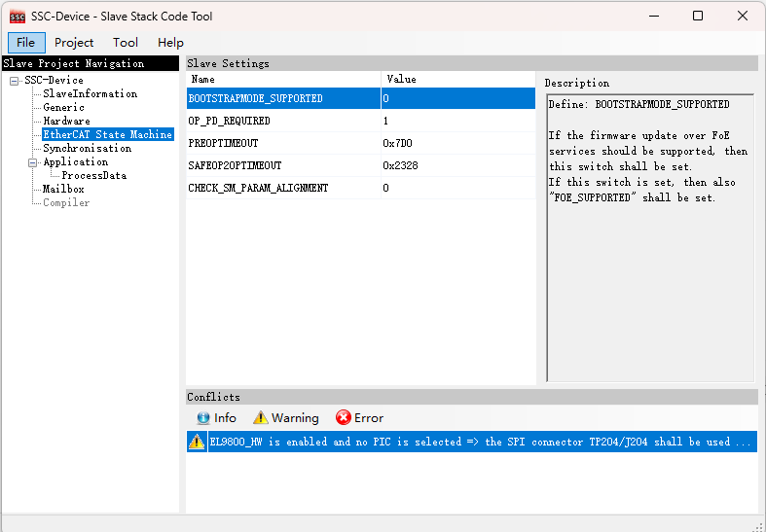Select ProcessData under Application
This screenshot has height=532, width=766.
coord(94,176)
